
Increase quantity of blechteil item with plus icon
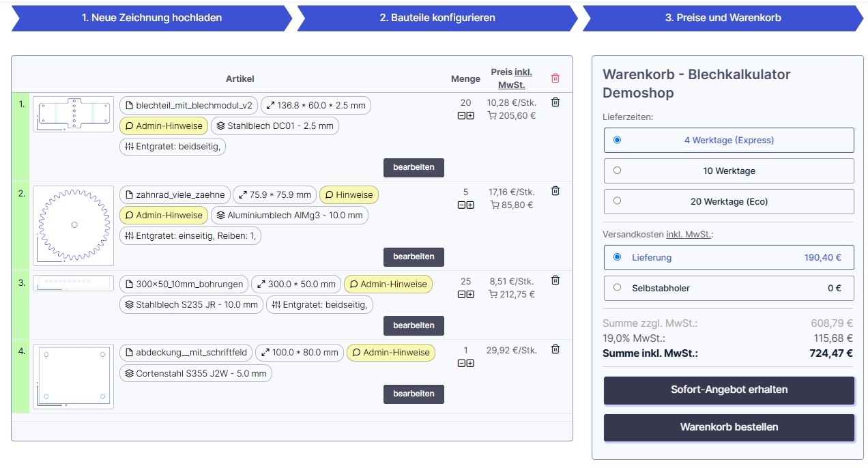pos(470,116)
